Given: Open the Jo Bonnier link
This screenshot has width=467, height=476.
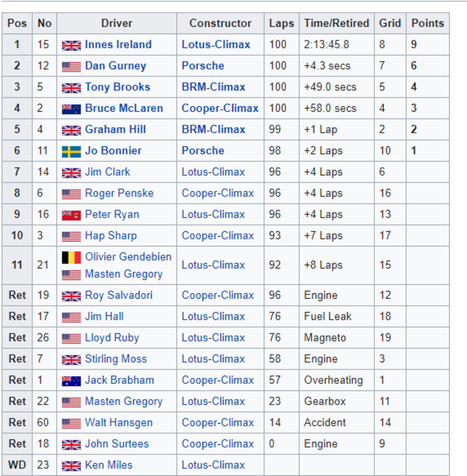Looking at the screenshot, I should (x=113, y=150).
